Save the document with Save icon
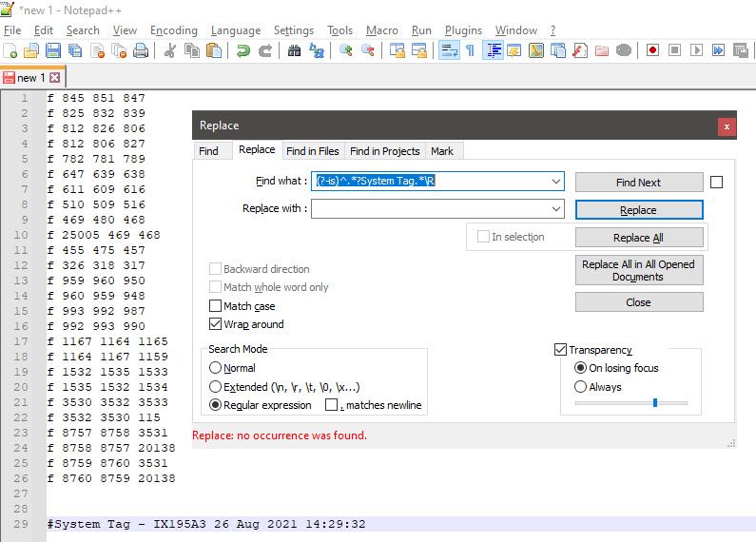This screenshot has height=542, width=756. click(53, 50)
